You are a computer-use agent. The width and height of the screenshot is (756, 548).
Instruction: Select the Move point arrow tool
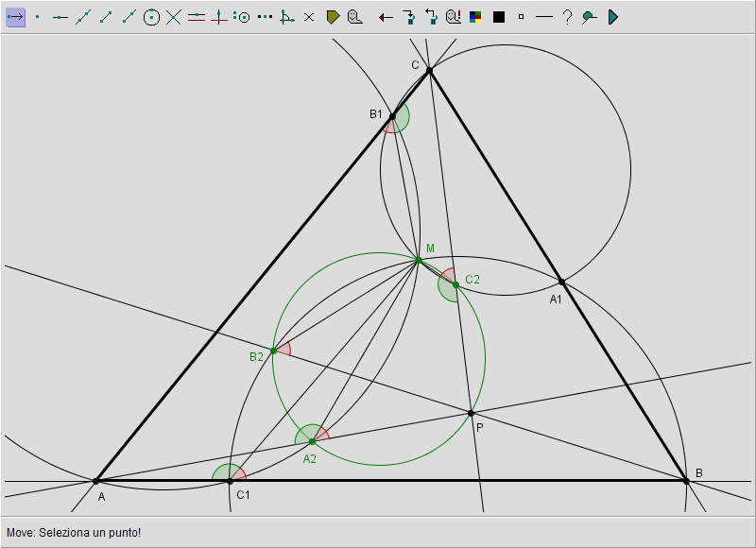click(15, 17)
